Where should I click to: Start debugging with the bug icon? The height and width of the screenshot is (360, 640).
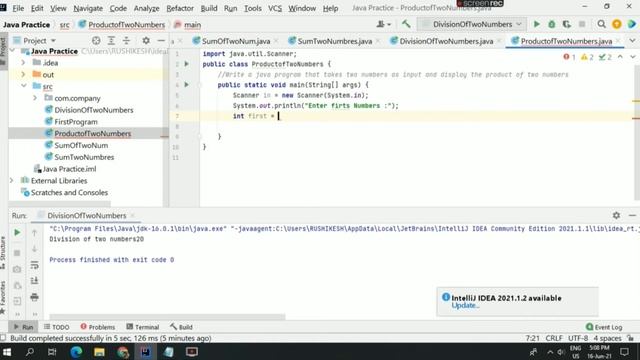pos(551,24)
